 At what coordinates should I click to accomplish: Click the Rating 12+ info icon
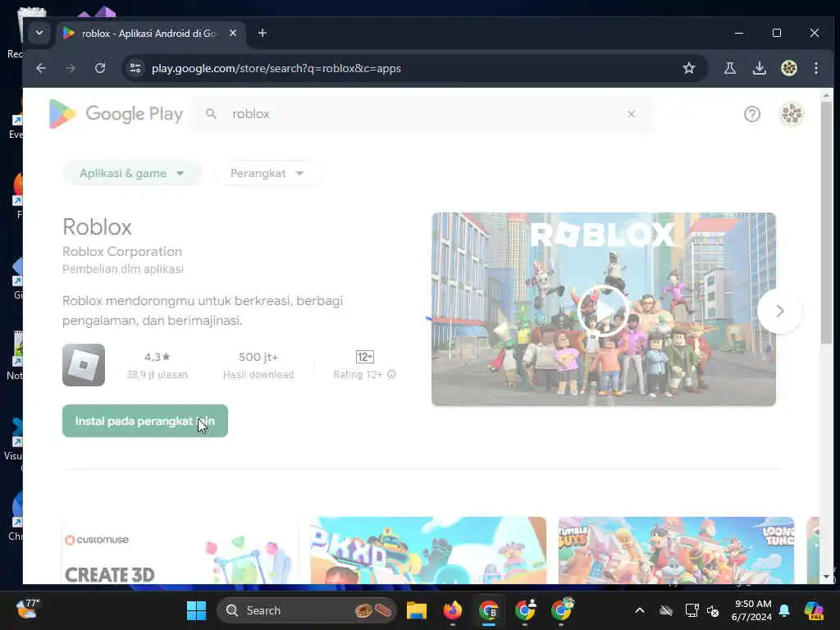(391, 374)
